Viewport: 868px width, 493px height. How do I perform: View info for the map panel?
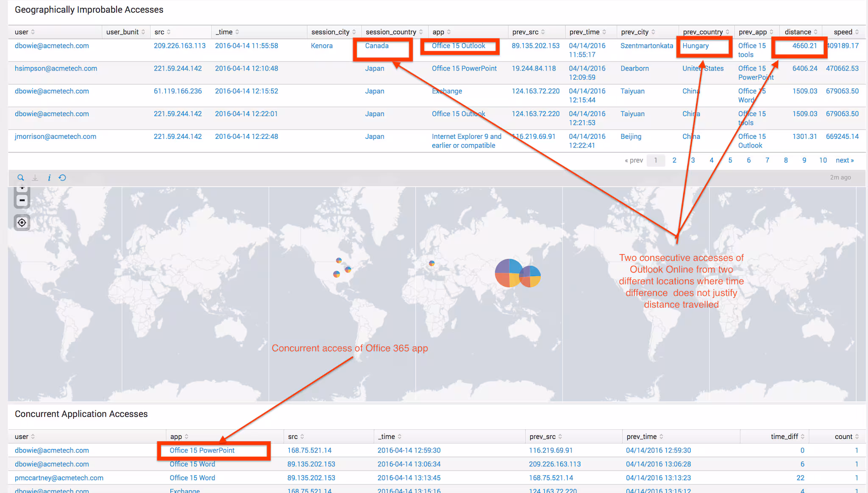click(49, 177)
